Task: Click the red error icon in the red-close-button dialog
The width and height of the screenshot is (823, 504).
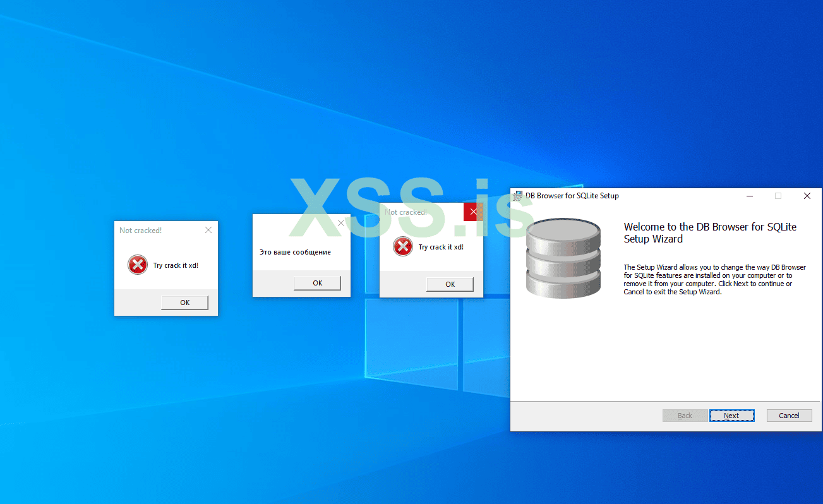Action: coord(402,246)
